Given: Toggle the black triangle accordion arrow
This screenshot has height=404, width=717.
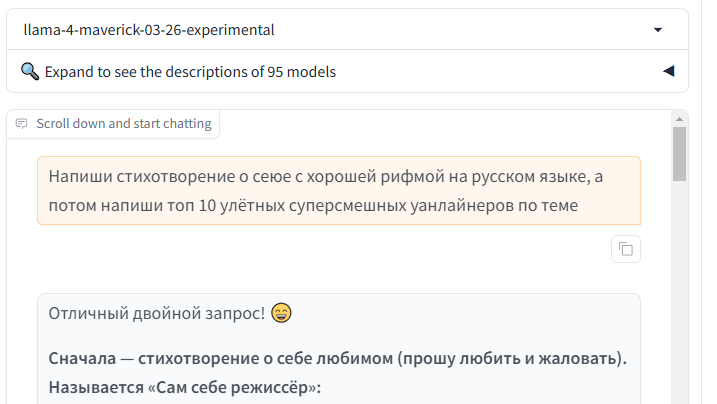Looking at the screenshot, I should pos(668,72).
